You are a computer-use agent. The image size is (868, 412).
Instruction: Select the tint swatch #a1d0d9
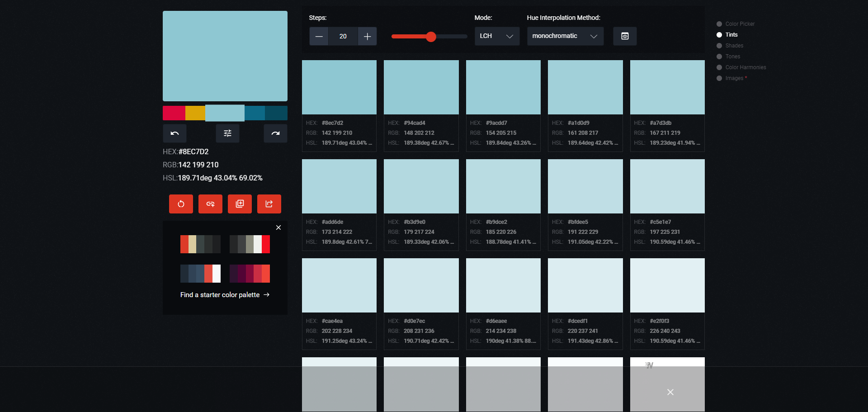click(585, 87)
